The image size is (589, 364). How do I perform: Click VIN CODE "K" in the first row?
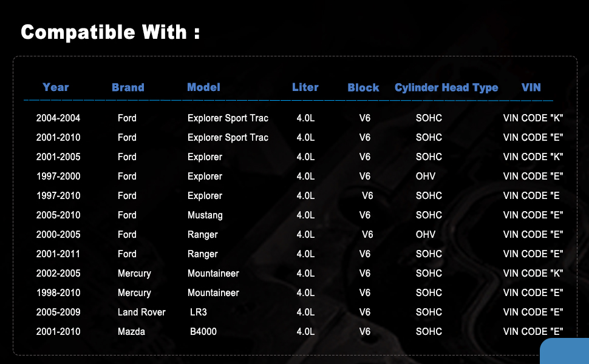click(533, 118)
